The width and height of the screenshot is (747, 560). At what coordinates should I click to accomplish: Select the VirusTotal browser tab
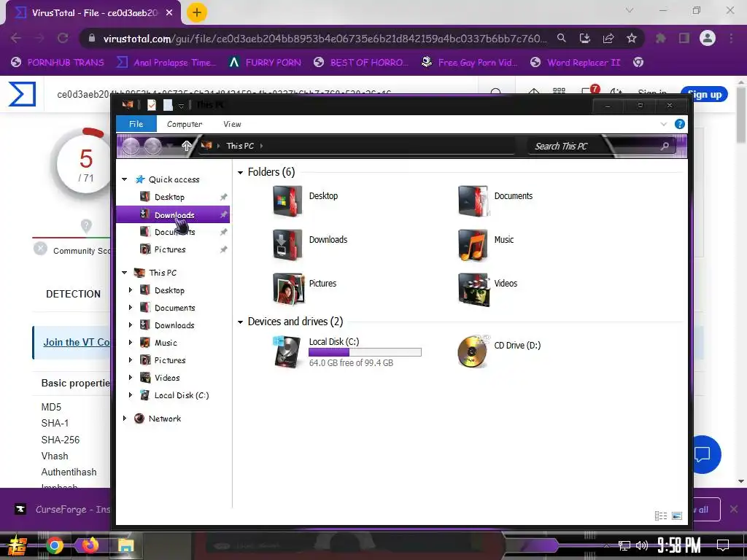pyautogui.click(x=94, y=13)
